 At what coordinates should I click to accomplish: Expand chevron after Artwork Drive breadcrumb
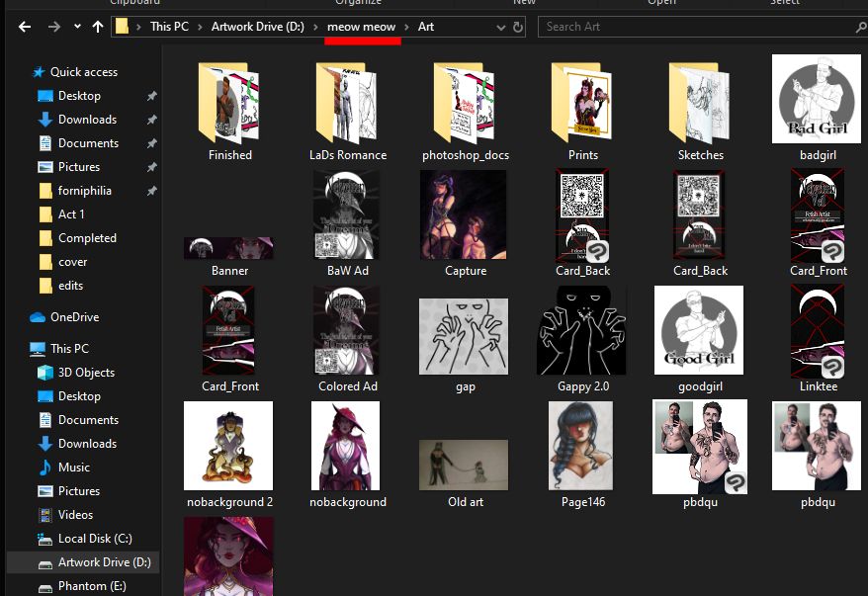click(x=315, y=27)
